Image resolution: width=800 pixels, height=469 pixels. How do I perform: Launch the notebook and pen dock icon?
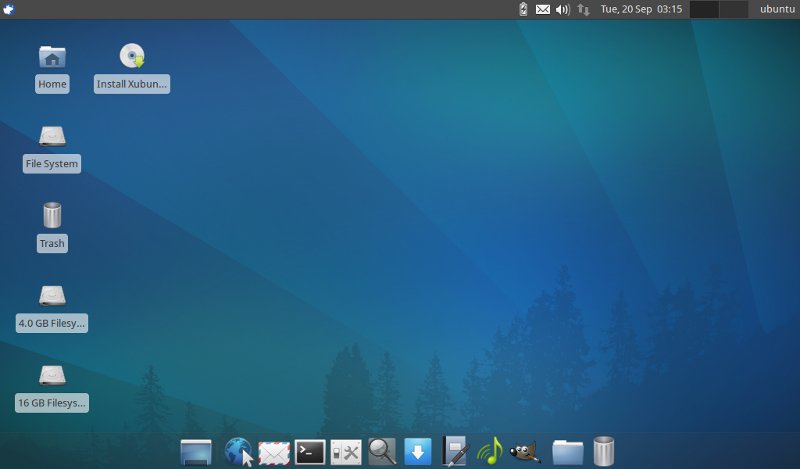[455, 451]
